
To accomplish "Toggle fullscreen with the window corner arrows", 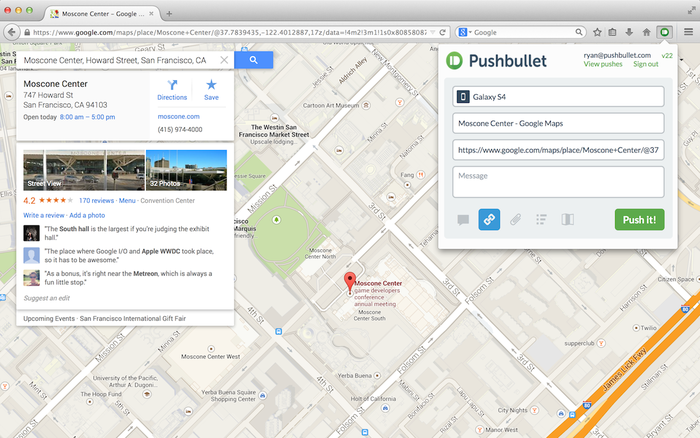I will click(x=692, y=10).
